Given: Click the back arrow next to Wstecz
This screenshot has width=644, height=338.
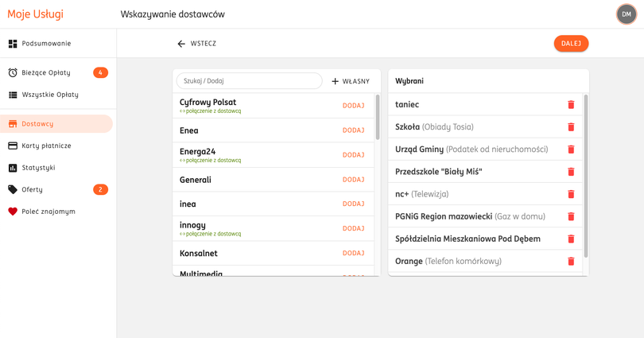Looking at the screenshot, I should point(181,44).
